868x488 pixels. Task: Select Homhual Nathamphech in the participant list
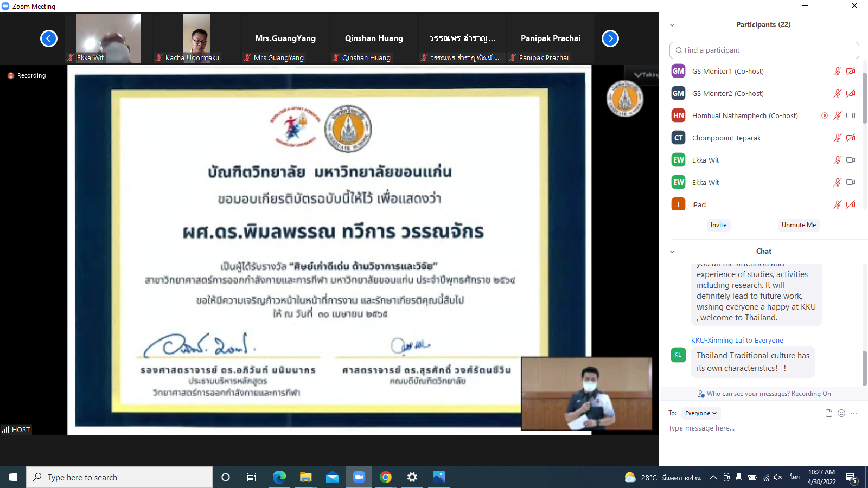point(744,115)
